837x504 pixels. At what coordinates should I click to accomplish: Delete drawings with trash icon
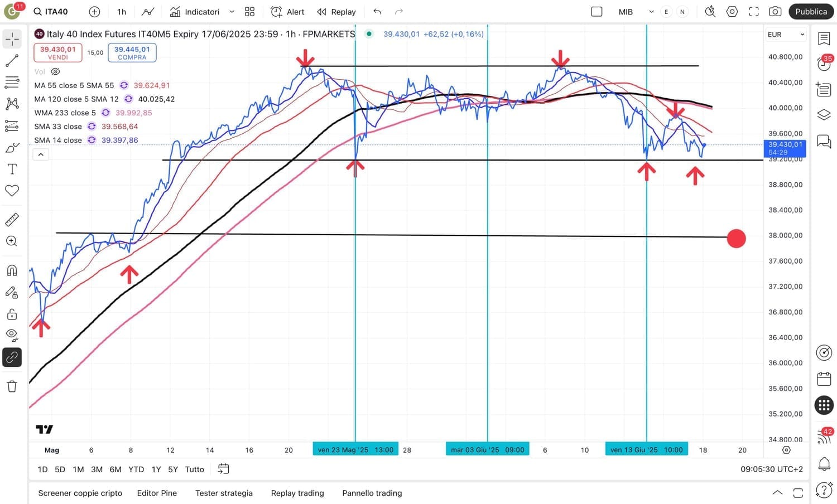point(12,386)
